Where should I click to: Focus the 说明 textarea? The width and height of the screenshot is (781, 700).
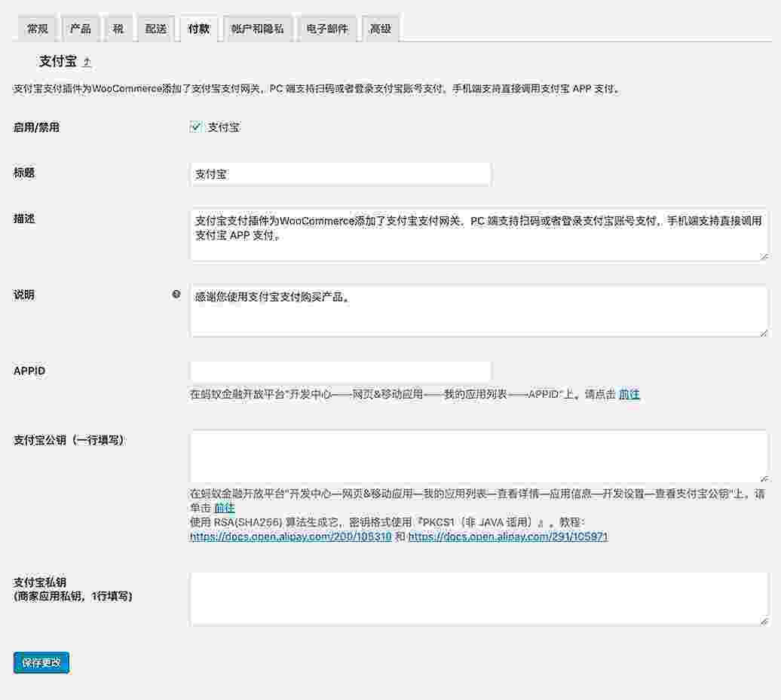[479, 310]
